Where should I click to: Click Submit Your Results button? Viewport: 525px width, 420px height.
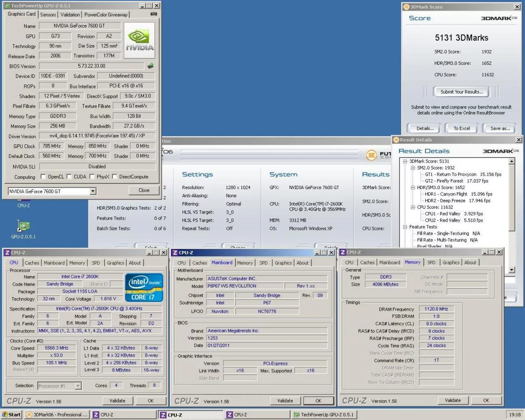pos(462,92)
